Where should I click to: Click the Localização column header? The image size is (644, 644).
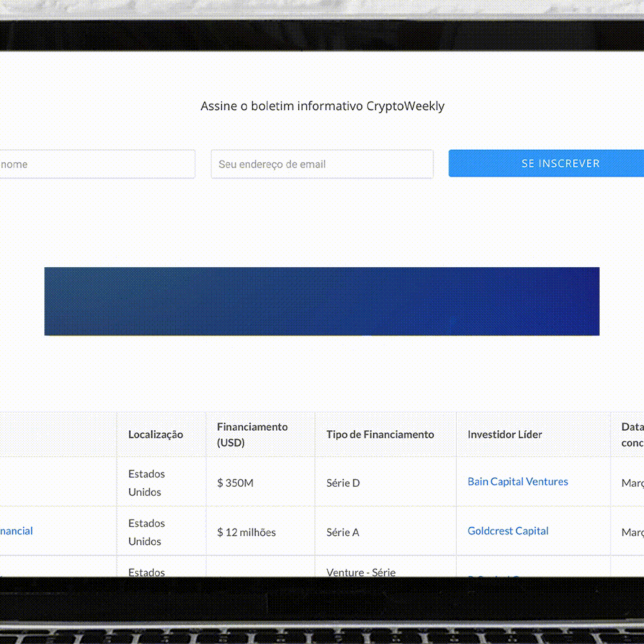pos(155,435)
